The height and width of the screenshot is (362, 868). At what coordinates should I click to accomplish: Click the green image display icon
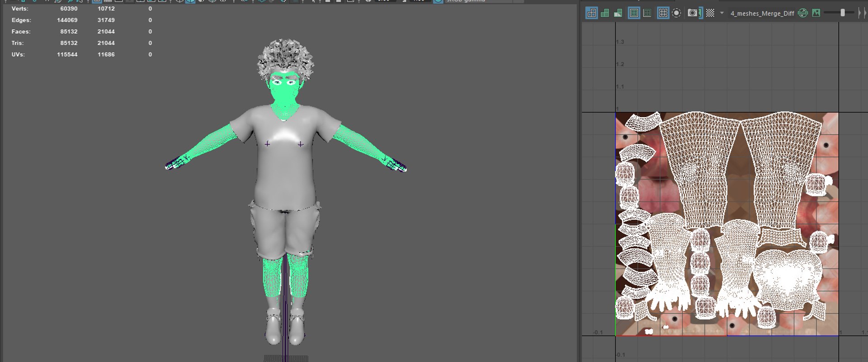tap(816, 13)
